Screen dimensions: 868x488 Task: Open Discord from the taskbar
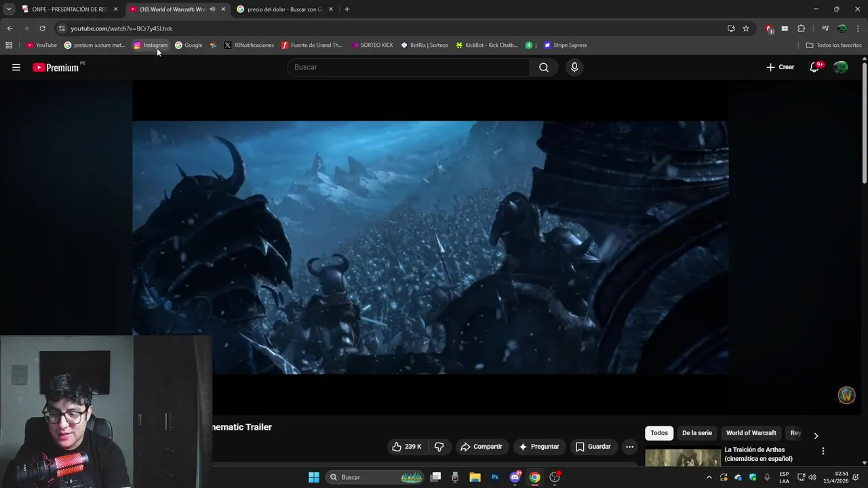[x=515, y=477]
